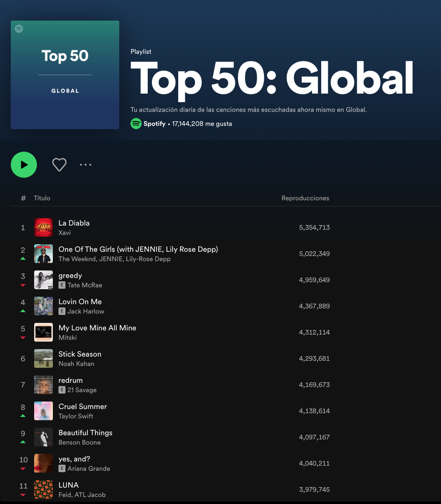Viewport: 441px width, 504px height.
Task: Open artist The Weeknd
Action: (77, 259)
